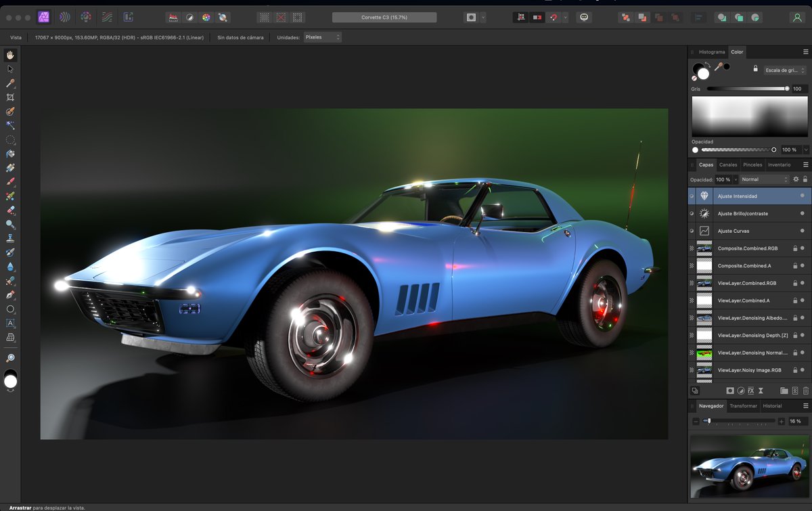Click the Navegador preview thumbnail
The image size is (812, 511).
tap(750, 466)
